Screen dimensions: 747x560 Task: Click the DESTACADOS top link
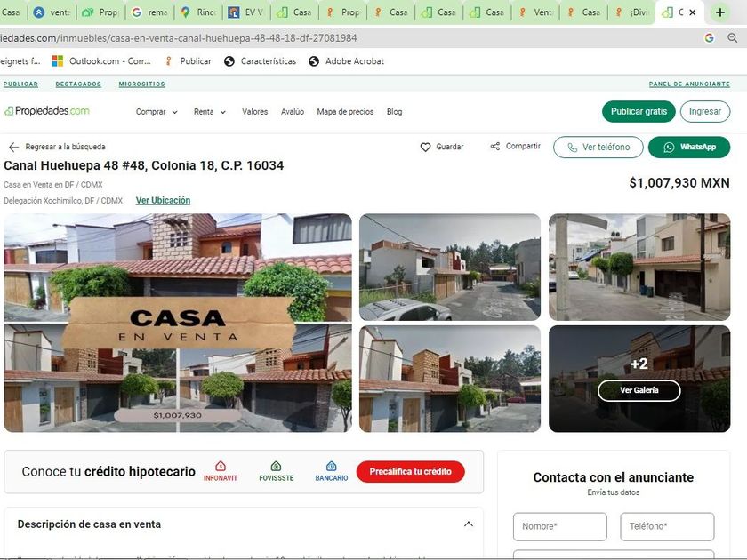pos(78,84)
